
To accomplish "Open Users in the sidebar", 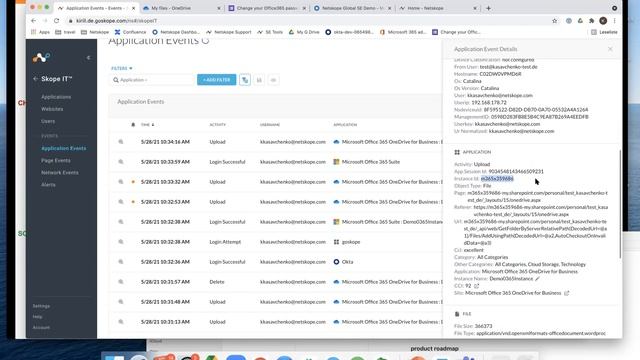I will (48, 121).
